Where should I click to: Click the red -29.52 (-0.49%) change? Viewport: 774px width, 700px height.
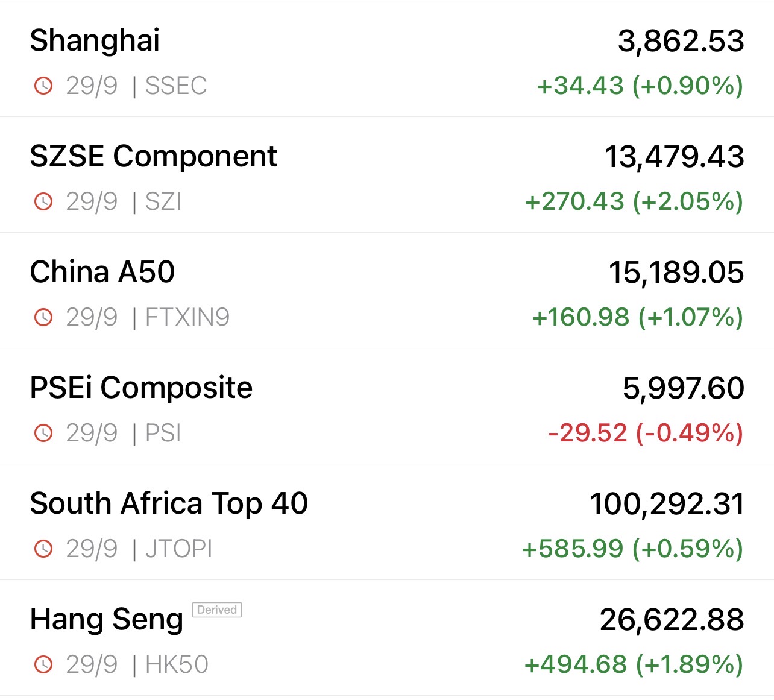645,433
